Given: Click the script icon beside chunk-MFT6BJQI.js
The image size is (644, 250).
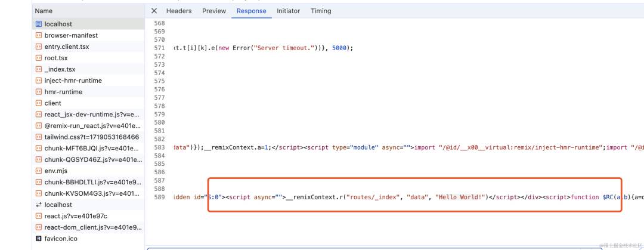Looking at the screenshot, I should click(x=39, y=149).
